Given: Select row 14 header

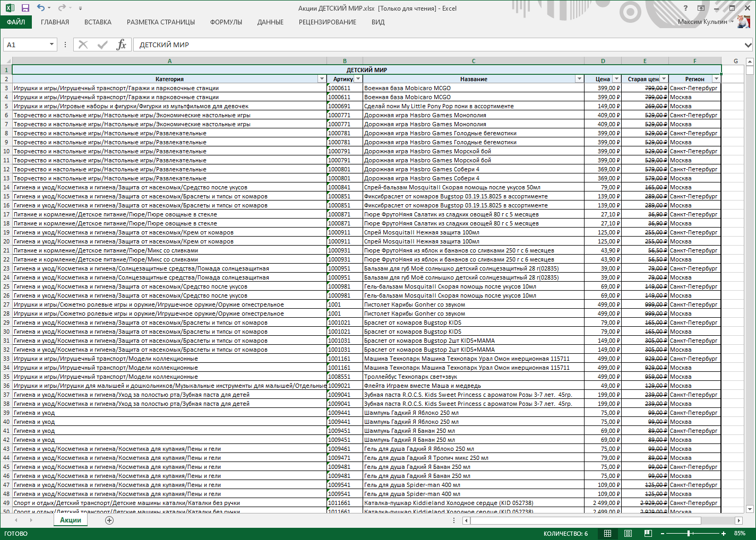Looking at the screenshot, I should 6,187.
